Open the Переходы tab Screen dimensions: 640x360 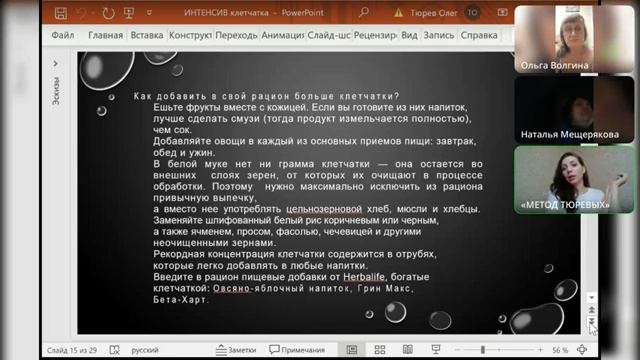(236, 36)
